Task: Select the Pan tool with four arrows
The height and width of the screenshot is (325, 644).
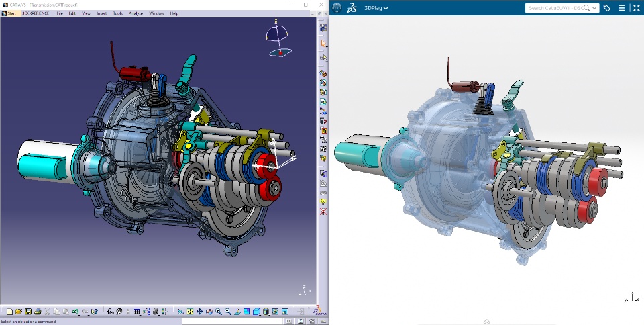Action: [x=200, y=312]
